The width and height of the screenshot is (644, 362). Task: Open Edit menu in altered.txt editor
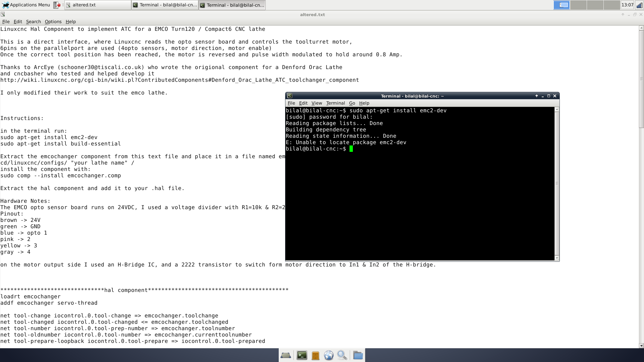point(18,21)
